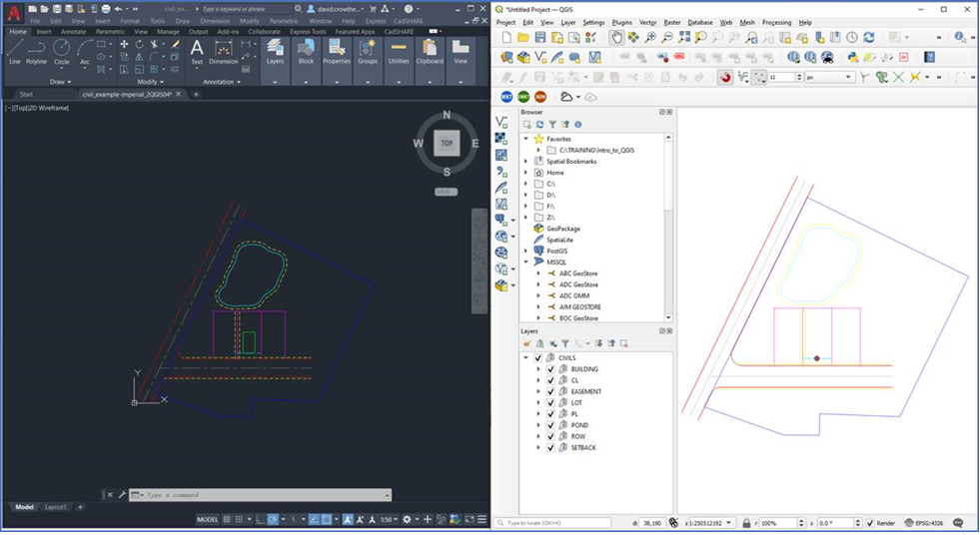Image resolution: width=980 pixels, height=535 pixels.
Task: Uncheck the LOT layer checkbox
Action: click(x=550, y=403)
